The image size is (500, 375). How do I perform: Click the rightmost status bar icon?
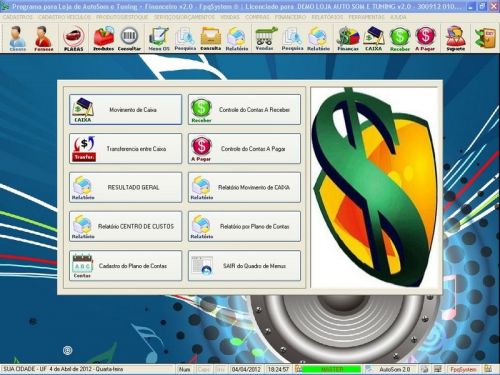point(488,369)
